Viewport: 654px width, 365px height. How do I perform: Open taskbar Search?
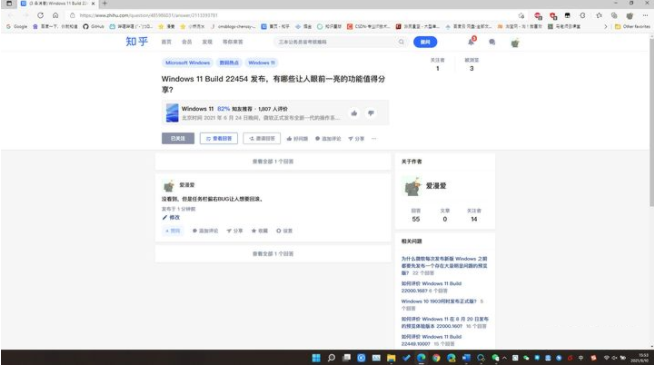point(331,357)
